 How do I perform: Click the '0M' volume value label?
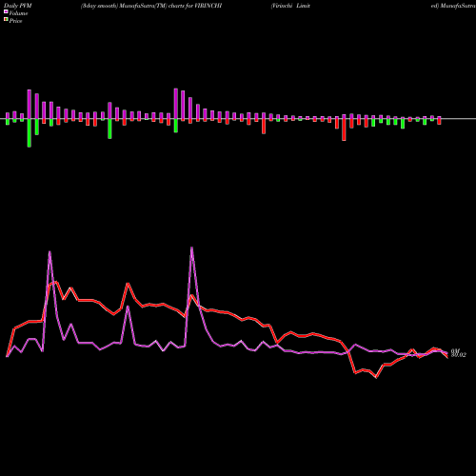click(455, 350)
